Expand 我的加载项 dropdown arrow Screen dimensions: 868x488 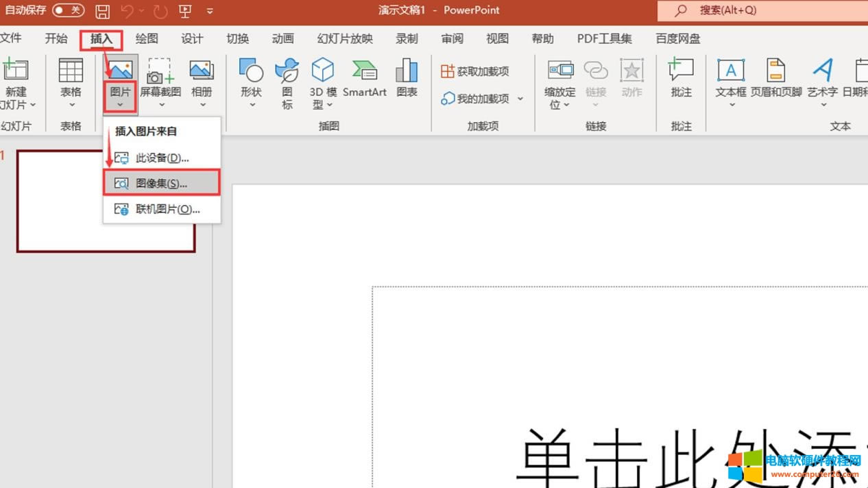point(520,99)
